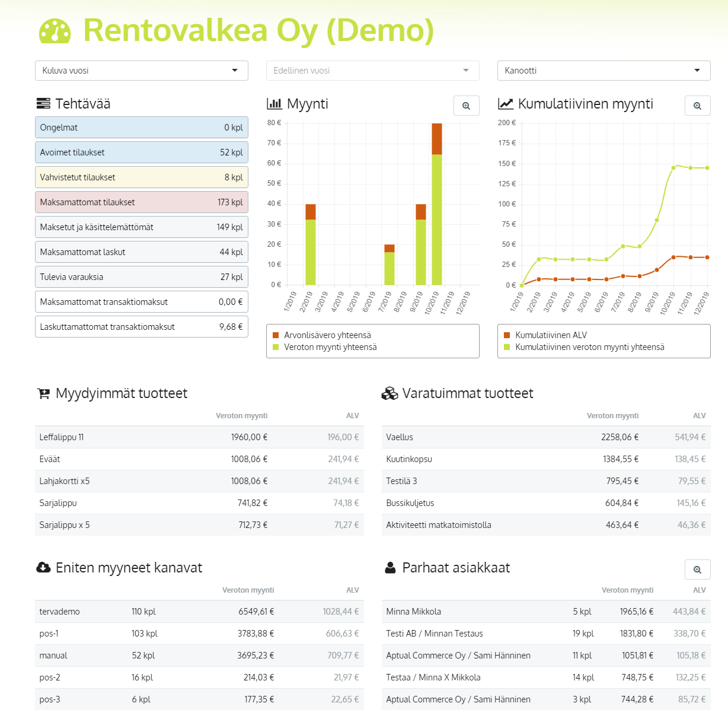Open the Edellinen vuosi comparison dropdown
Viewport: 728px width, 719px height.
coord(373,71)
